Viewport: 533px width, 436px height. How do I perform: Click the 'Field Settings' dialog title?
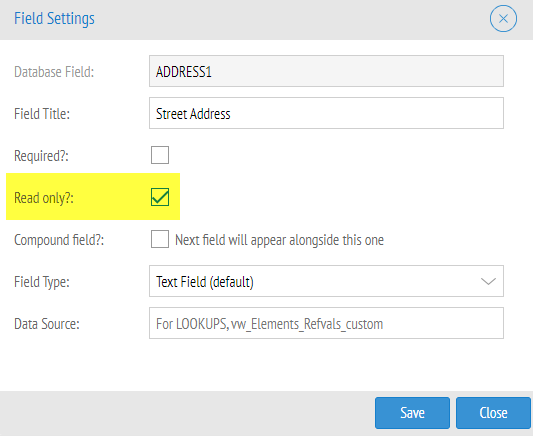pyautogui.click(x=54, y=19)
